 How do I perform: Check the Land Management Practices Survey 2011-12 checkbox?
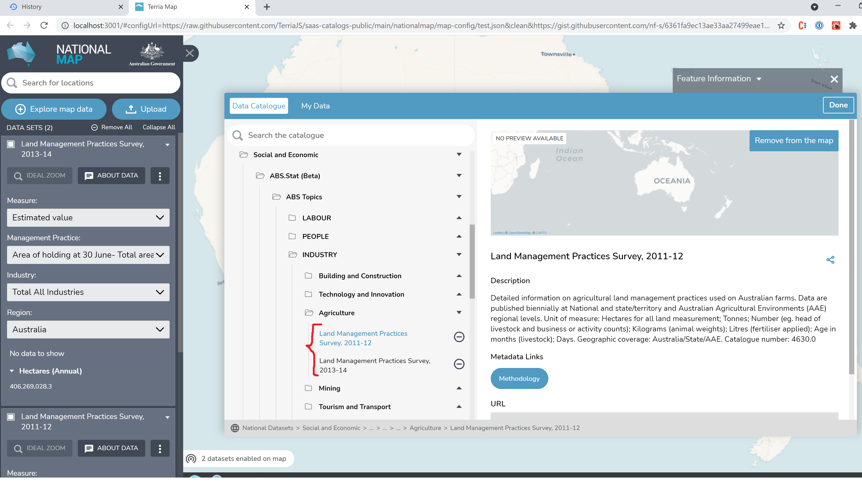coord(11,417)
